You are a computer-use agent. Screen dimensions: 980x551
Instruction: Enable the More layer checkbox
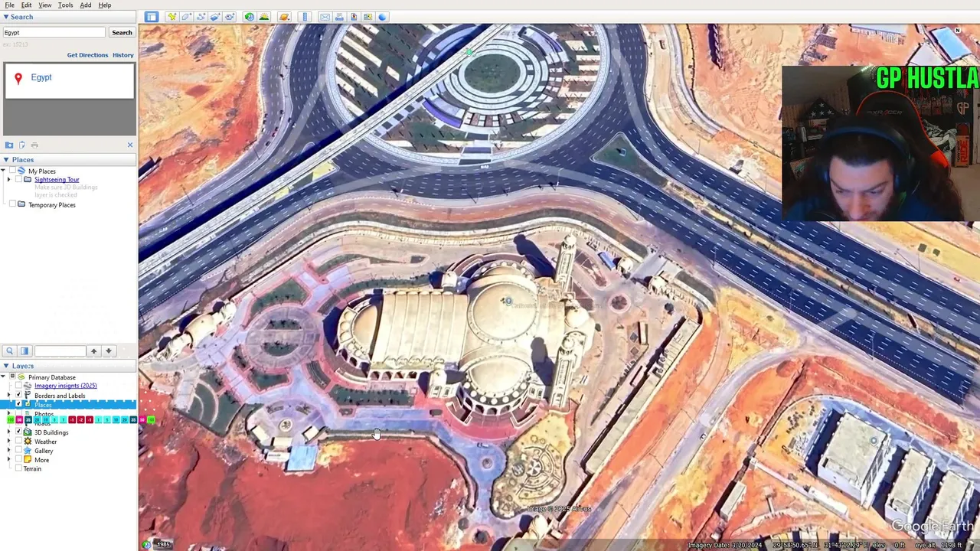tap(18, 459)
